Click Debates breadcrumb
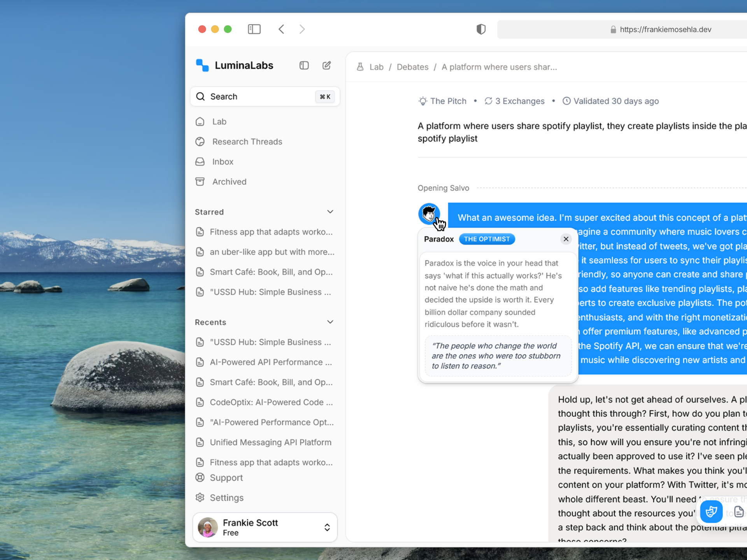 click(412, 67)
